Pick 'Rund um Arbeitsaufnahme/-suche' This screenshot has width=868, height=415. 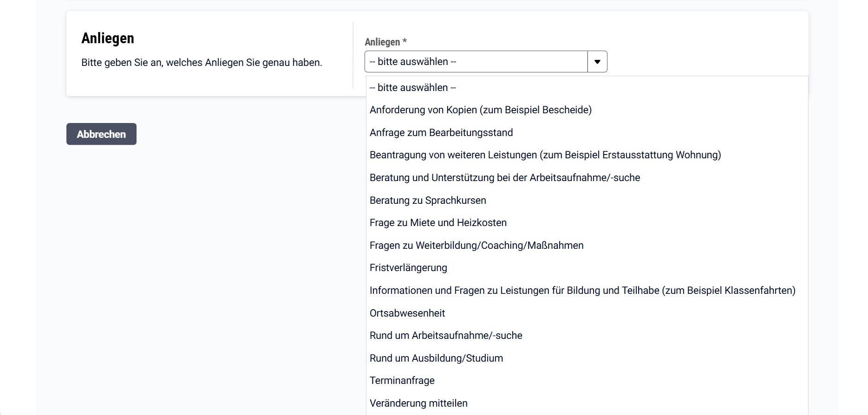[446, 336]
